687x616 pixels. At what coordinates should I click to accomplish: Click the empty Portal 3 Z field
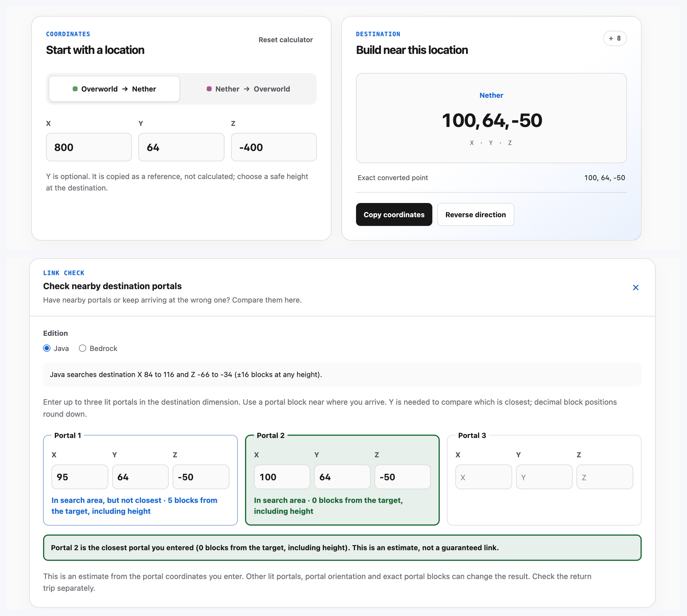tap(605, 477)
